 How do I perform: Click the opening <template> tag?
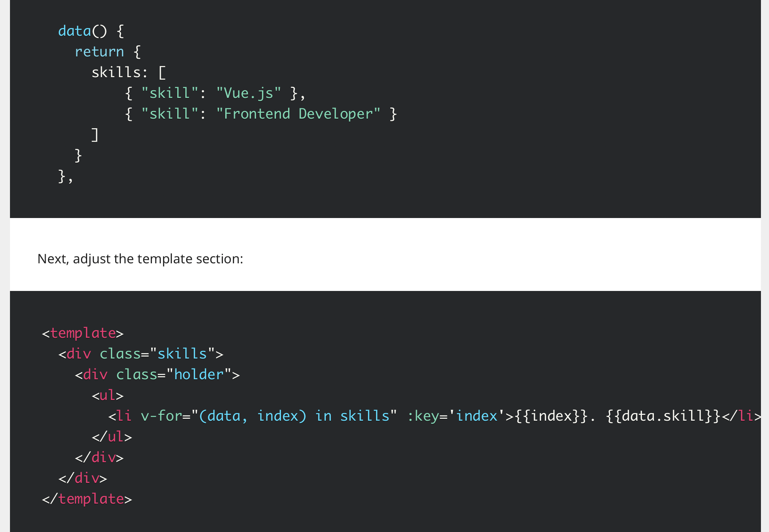[x=83, y=333]
